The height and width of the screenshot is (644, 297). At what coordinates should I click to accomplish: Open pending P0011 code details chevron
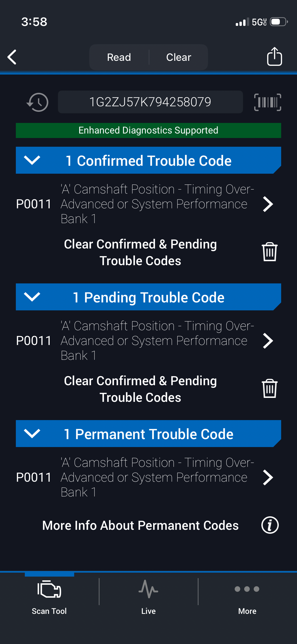coord(268,341)
